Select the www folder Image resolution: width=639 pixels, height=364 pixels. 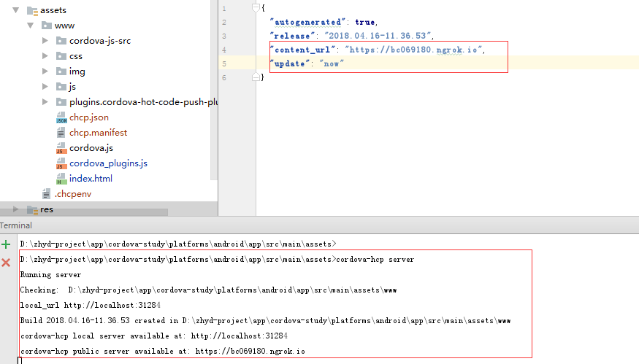coord(64,26)
